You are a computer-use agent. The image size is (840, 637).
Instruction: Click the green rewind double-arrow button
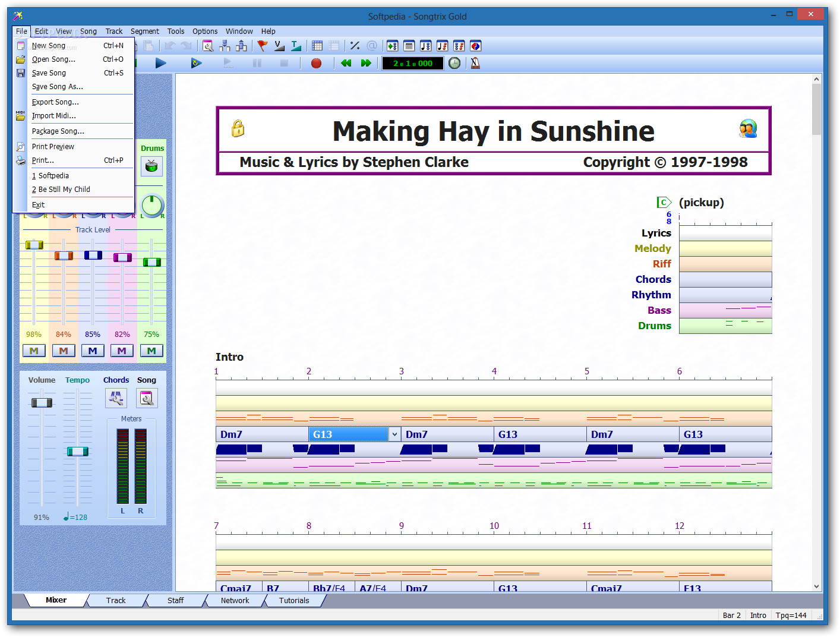[x=346, y=63]
